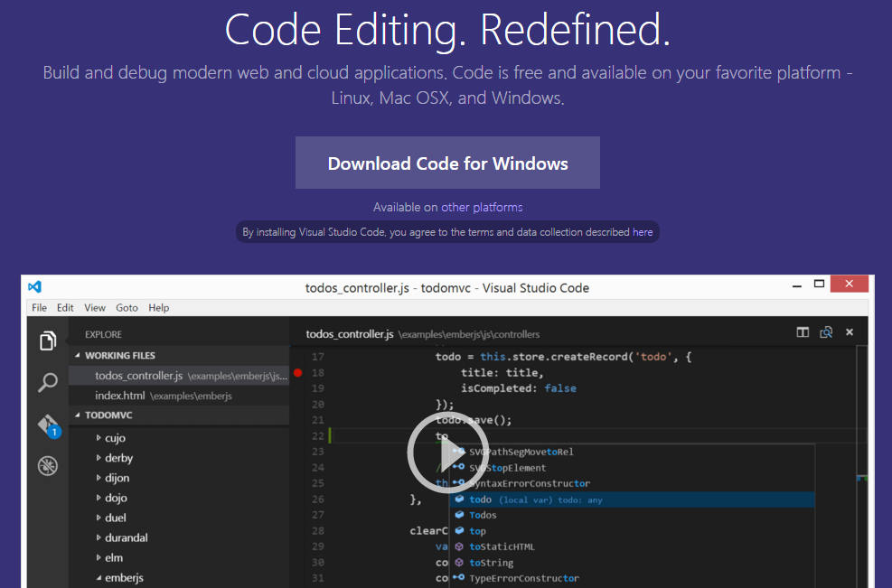Click line number 17 in gutter
The image size is (892, 588).
(x=318, y=357)
